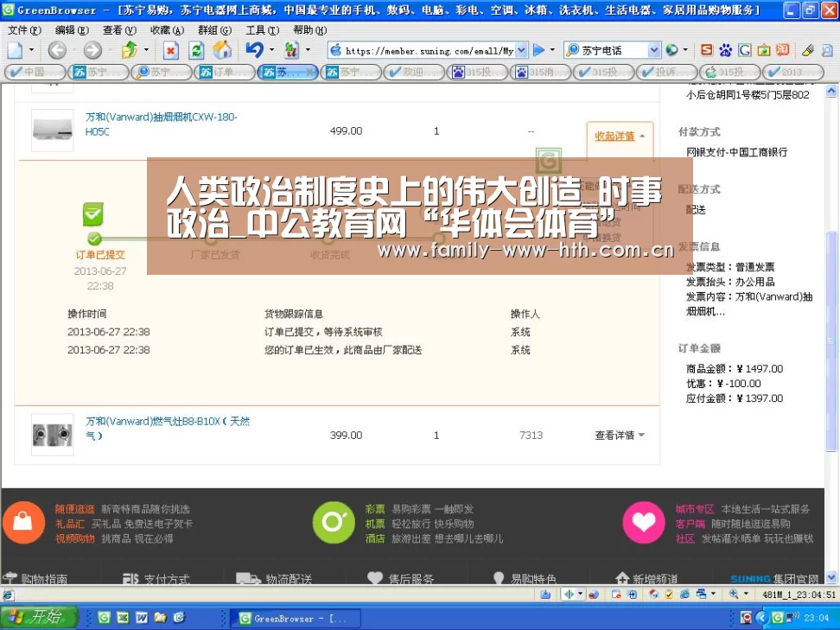Switch to the 订单 browser tab
This screenshot has width=840, height=630.
pyautogui.click(x=225, y=72)
